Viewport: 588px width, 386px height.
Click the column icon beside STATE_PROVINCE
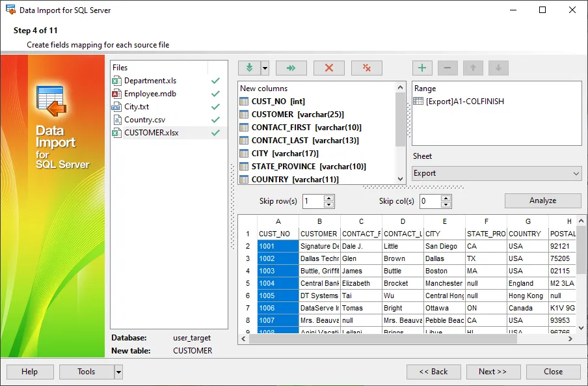(x=244, y=167)
